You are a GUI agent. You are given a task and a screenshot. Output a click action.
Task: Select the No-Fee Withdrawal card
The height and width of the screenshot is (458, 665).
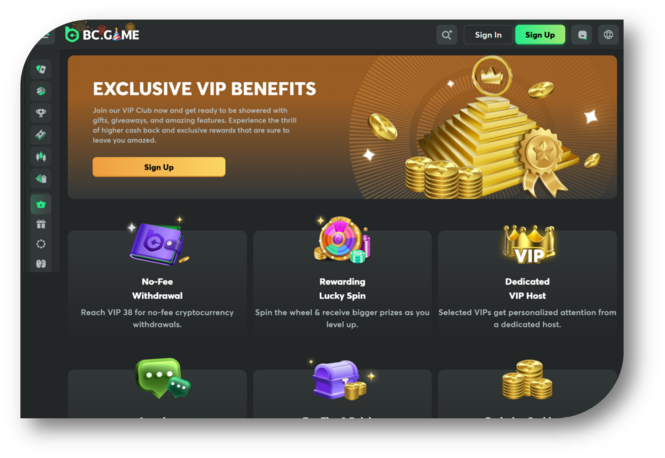pyautogui.click(x=157, y=282)
